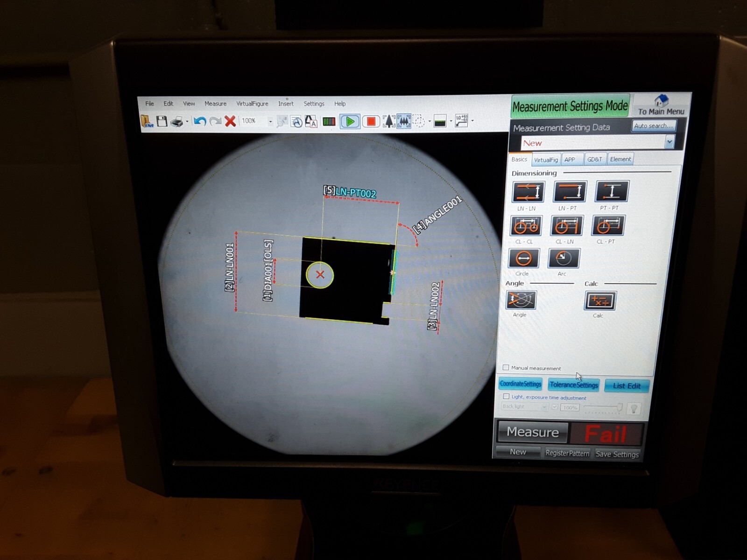Viewport: 747px width, 560px height.
Task: Check Light, exposure time adjustment
Action: pyautogui.click(x=506, y=396)
